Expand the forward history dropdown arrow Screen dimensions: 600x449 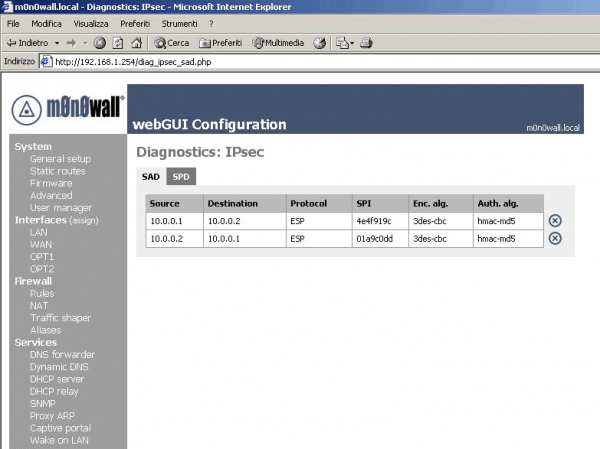[85, 43]
